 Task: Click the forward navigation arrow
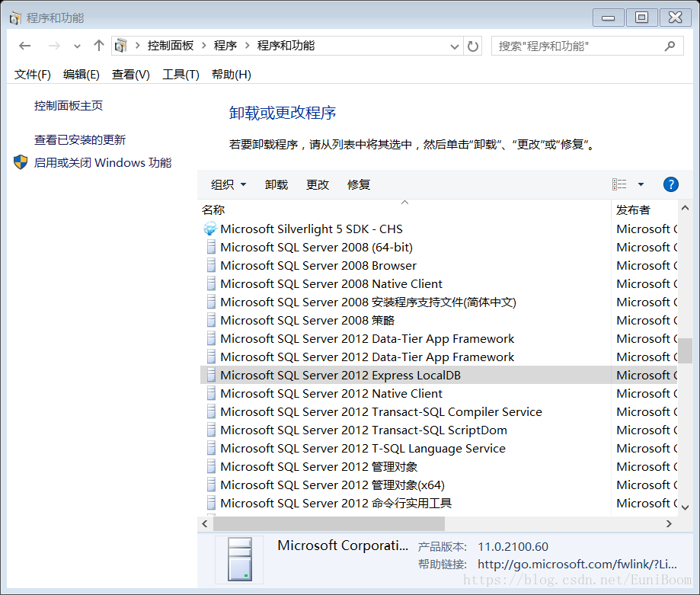(x=54, y=46)
